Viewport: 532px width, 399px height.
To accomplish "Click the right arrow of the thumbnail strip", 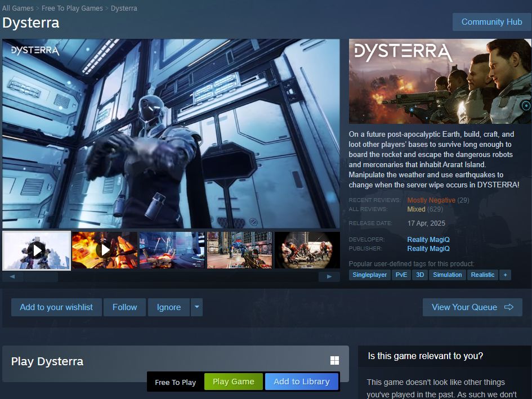I will click(329, 276).
